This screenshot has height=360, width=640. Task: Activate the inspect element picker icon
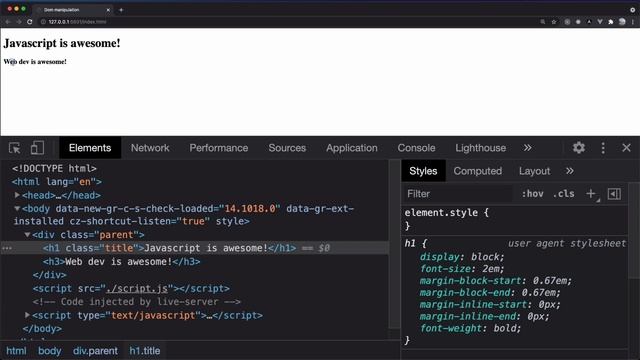15,148
